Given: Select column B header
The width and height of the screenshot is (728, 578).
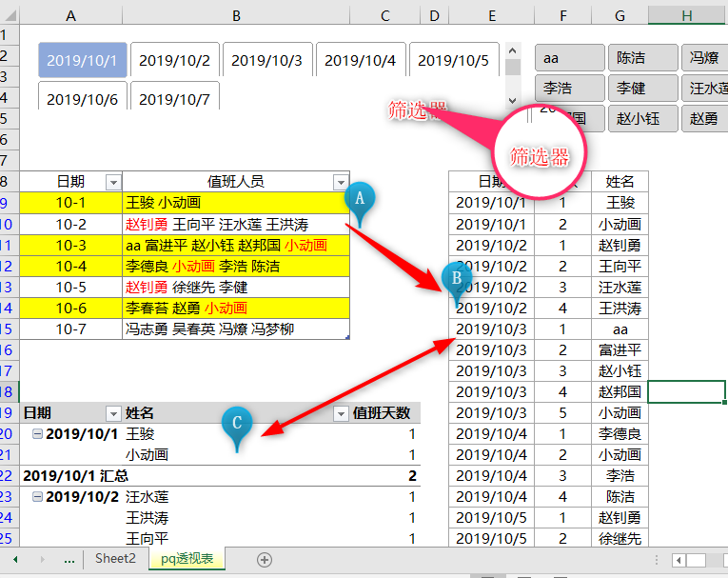Looking at the screenshot, I should point(236,16).
